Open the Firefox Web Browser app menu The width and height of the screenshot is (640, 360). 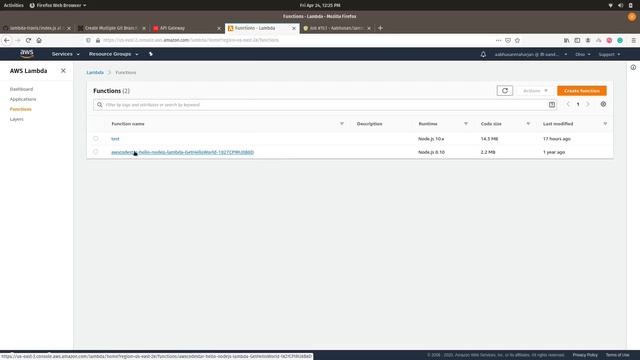click(x=58, y=5)
